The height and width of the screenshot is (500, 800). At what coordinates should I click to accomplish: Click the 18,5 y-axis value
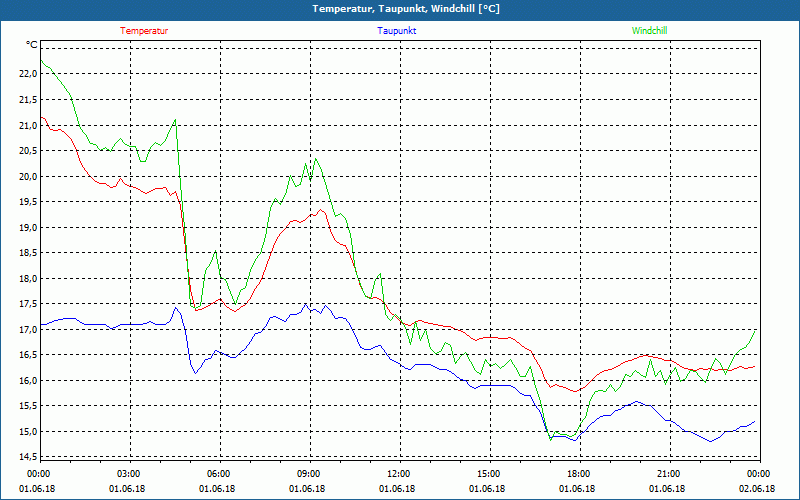click(28, 253)
